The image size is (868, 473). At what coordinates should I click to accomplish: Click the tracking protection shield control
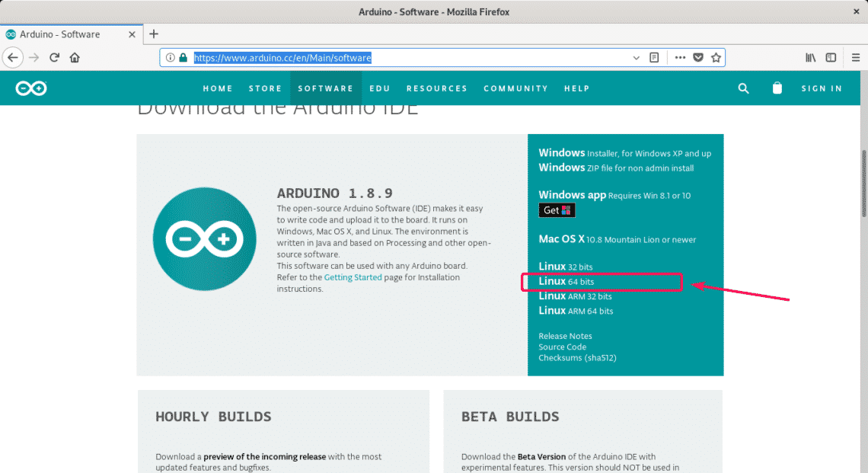pos(698,57)
